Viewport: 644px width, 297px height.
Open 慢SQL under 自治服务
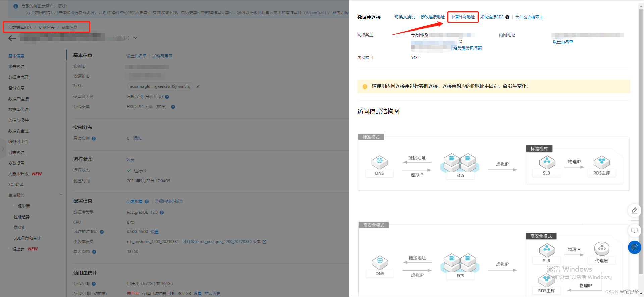[19, 228]
